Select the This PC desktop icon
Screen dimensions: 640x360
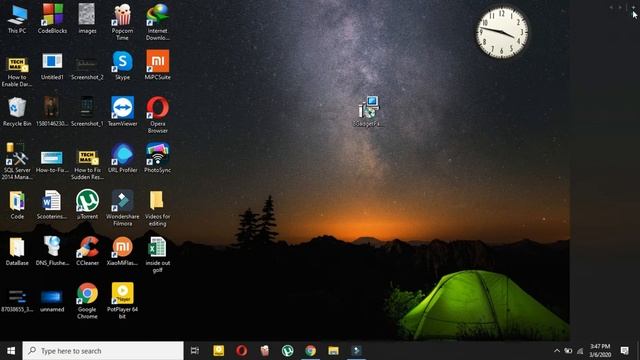click(17, 19)
